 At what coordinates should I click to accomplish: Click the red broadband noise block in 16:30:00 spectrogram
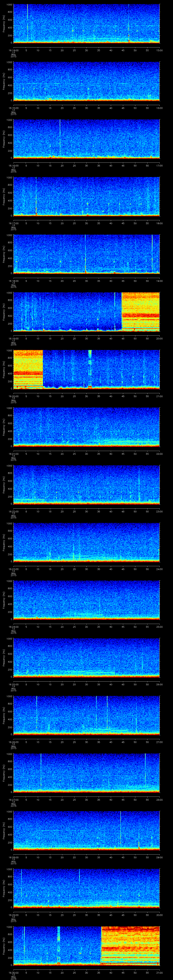(130, 945)
